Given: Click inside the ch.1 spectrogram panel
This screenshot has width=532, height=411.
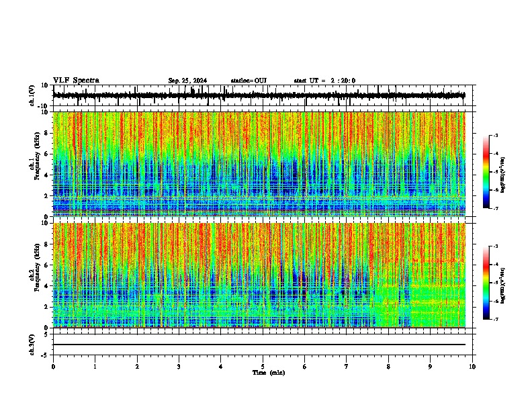Looking at the screenshot, I should pyautogui.click(x=259, y=164).
